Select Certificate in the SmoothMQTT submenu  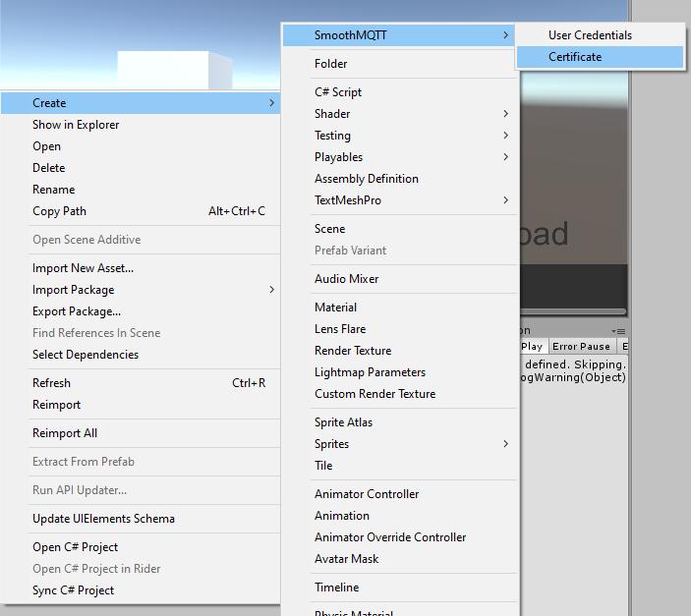(600, 57)
